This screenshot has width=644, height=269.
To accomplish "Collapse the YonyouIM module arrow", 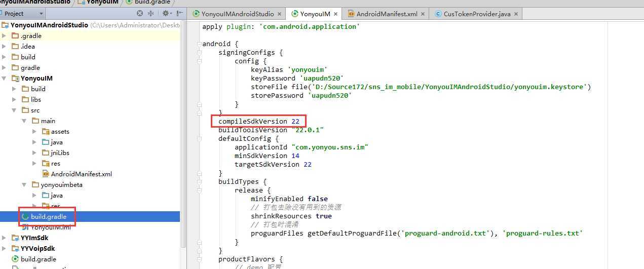I will [4, 79].
